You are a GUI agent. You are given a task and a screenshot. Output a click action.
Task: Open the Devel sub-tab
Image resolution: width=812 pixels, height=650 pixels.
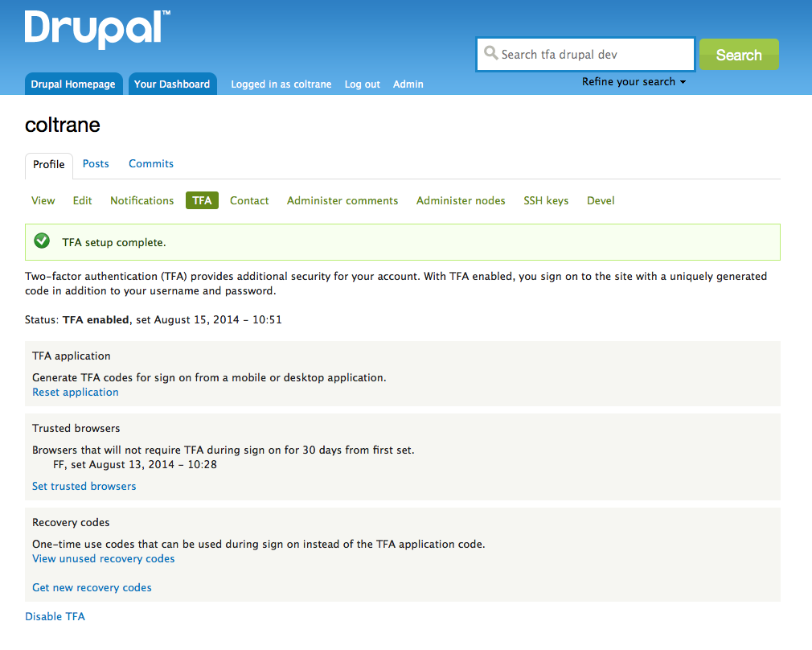click(x=601, y=200)
